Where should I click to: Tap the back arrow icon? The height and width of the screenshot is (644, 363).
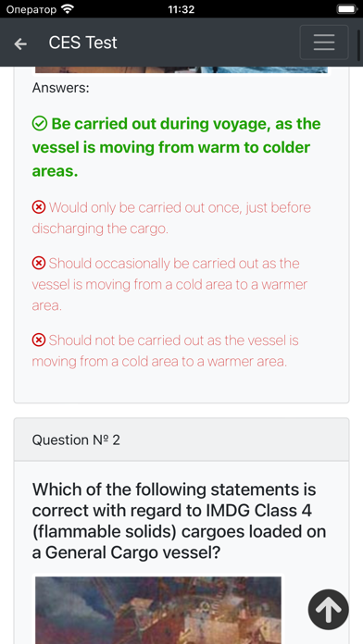tap(20, 43)
